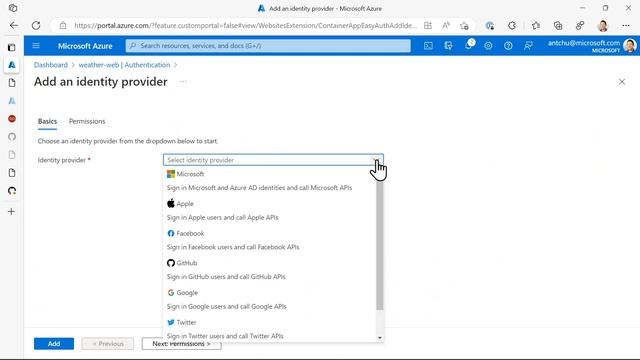
Task: Click the browser address bar URL
Action: point(245,25)
